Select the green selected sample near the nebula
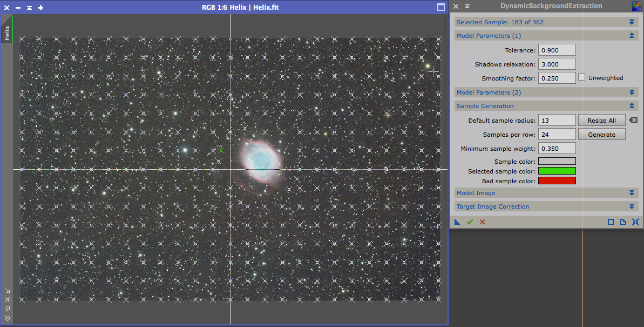 tap(221, 151)
